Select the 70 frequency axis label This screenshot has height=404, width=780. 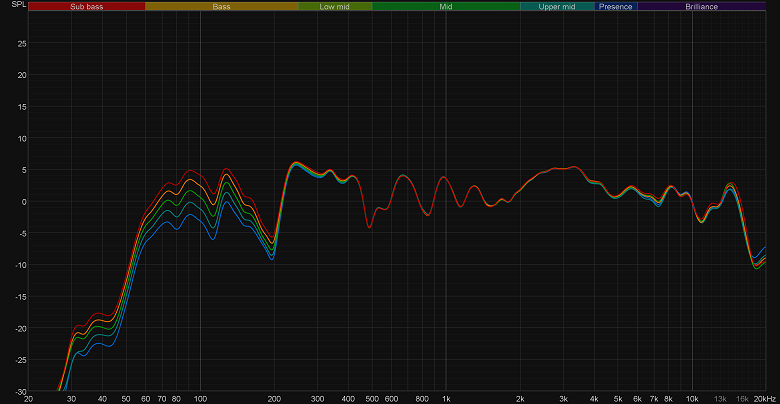point(162,399)
